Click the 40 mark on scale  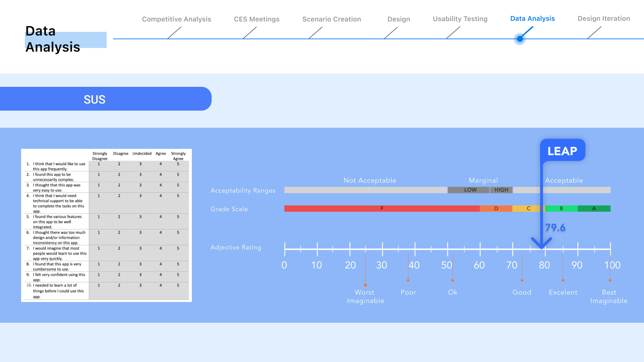coord(414,265)
